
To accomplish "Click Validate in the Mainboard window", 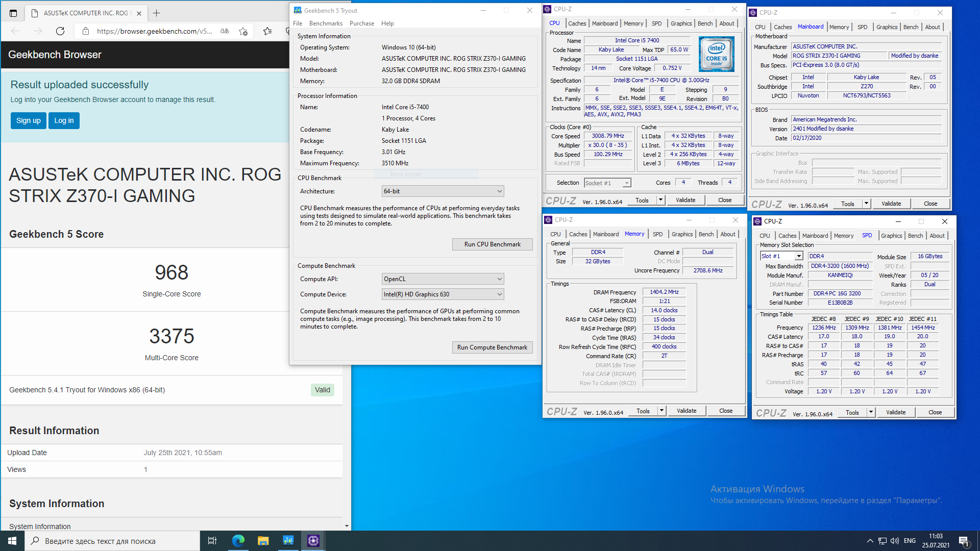I will (891, 204).
